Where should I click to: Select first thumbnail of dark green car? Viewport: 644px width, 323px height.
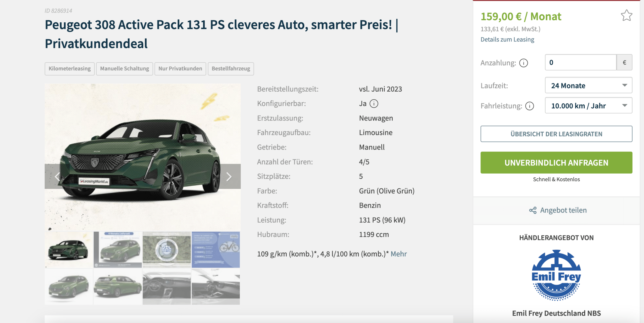69,250
